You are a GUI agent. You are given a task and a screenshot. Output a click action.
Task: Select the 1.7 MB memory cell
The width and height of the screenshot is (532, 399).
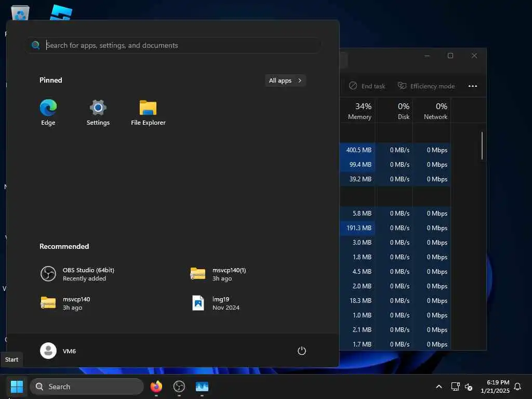click(358, 344)
